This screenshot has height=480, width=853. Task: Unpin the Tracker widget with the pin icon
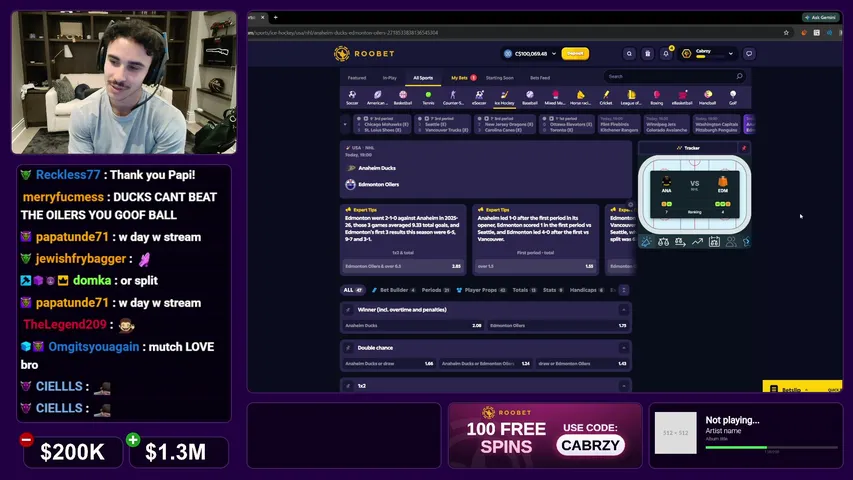pos(744,148)
